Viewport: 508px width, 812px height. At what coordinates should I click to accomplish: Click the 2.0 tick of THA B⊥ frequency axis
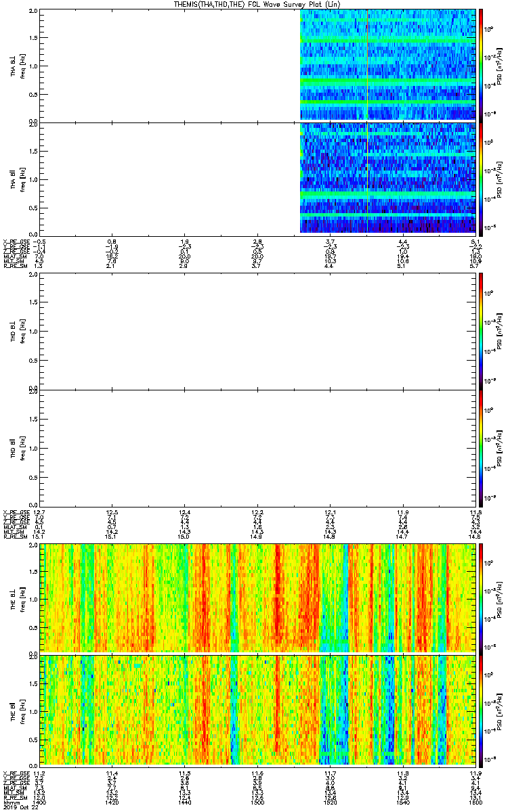[x=33, y=12]
